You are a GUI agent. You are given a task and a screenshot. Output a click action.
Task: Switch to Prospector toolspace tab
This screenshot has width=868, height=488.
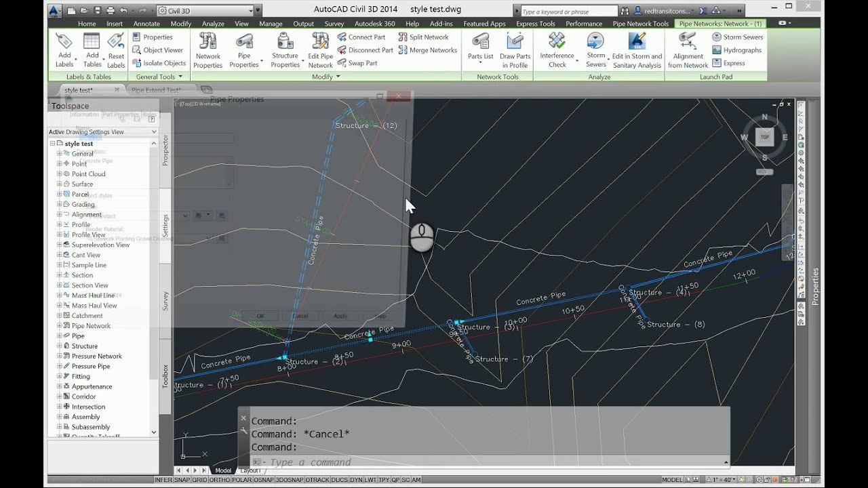(x=165, y=149)
